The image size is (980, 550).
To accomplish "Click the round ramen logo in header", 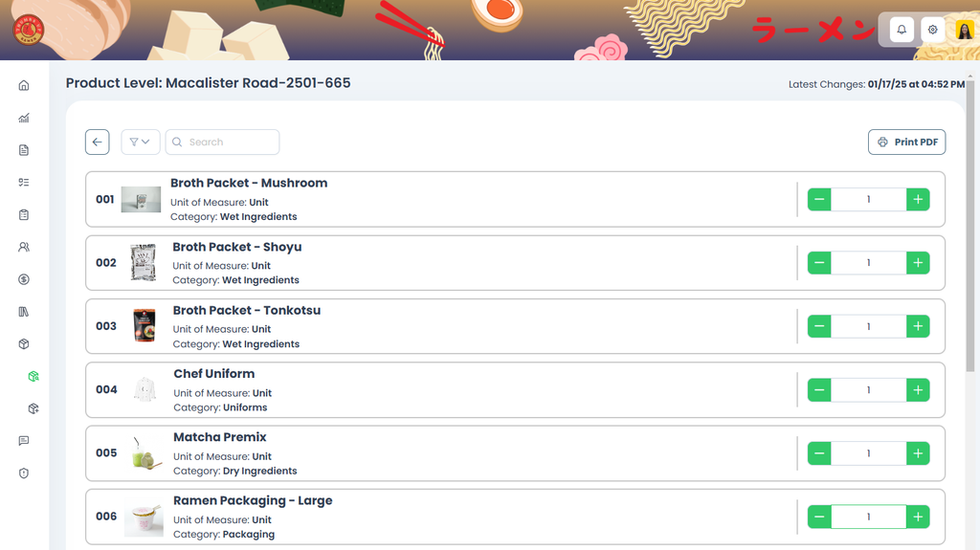I will (x=28, y=30).
